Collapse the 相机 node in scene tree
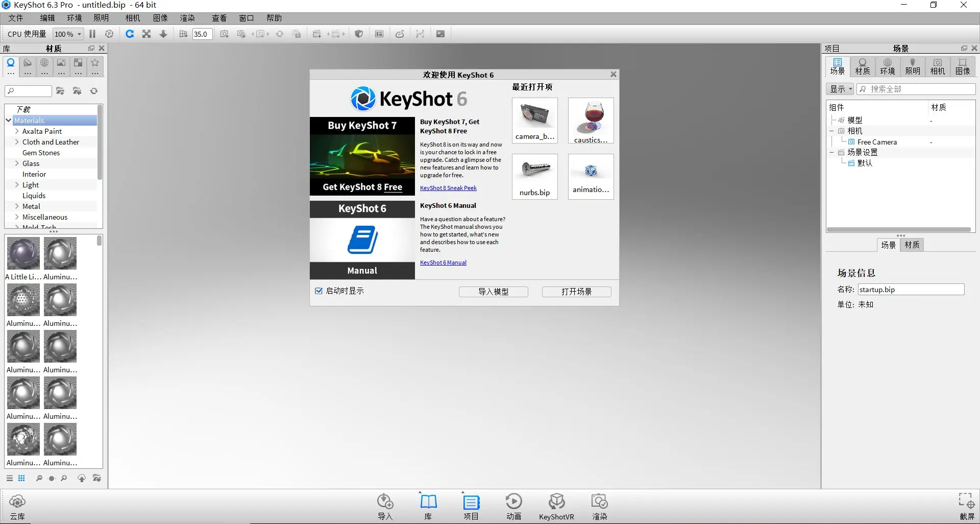This screenshot has width=980, height=524. 832,131
